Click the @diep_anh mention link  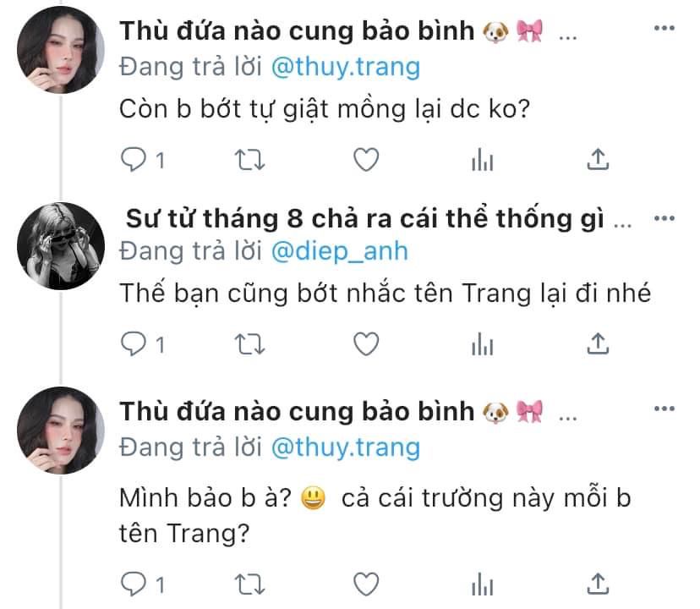tap(340, 251)
